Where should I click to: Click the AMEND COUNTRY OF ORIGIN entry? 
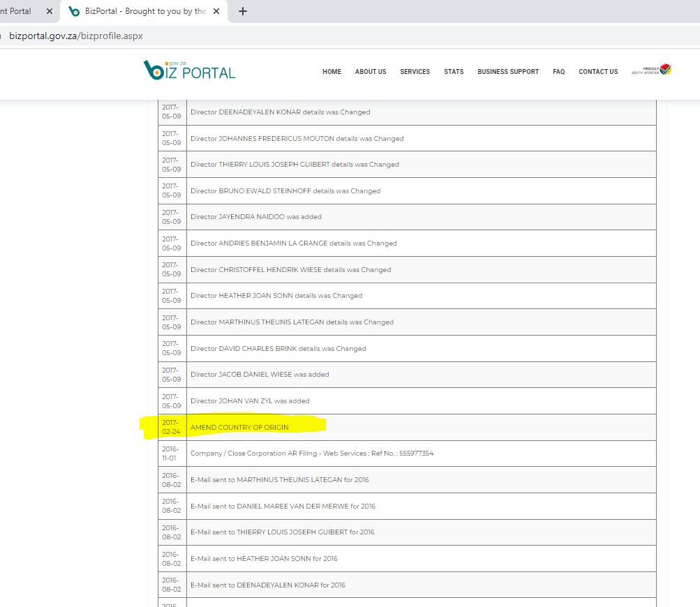pos(239,427)
